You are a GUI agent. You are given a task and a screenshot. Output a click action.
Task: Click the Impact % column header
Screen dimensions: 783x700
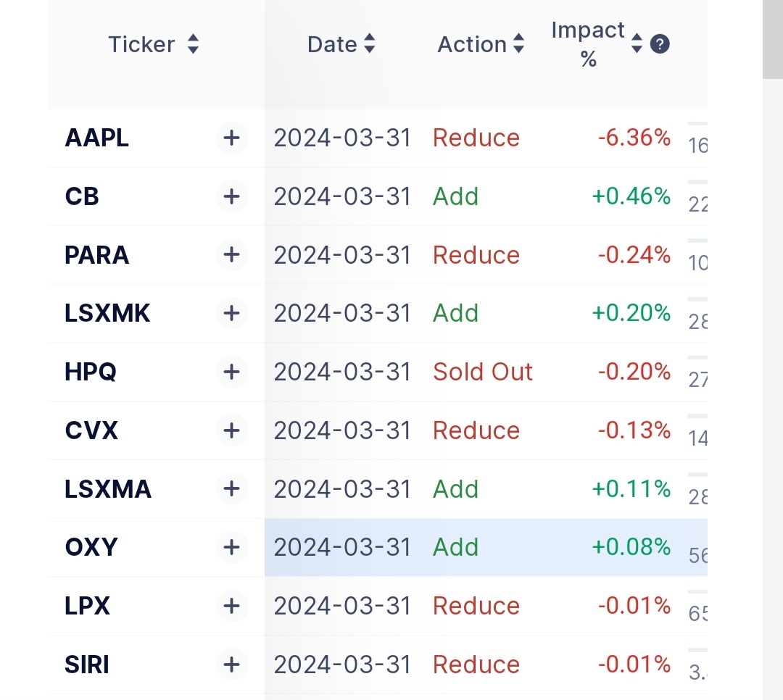(x=588, y=44)
